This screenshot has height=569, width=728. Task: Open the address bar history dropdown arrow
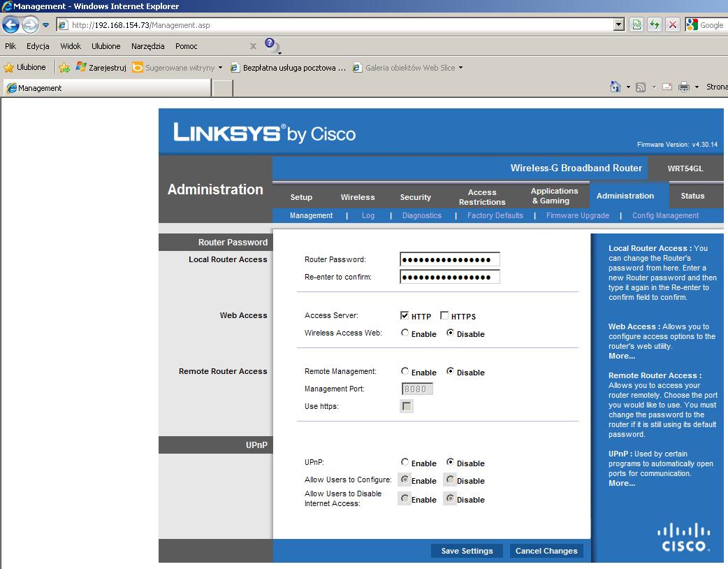(618, 24)
